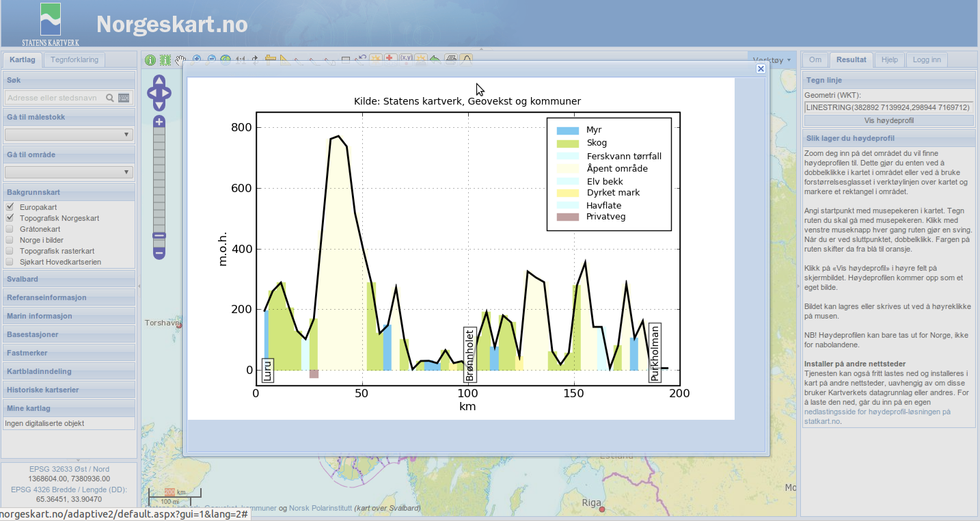This screenshot has height=521, width=980.
Task: Open the Norsk Polarinstitutt link
Action: (x=320, y=508)
